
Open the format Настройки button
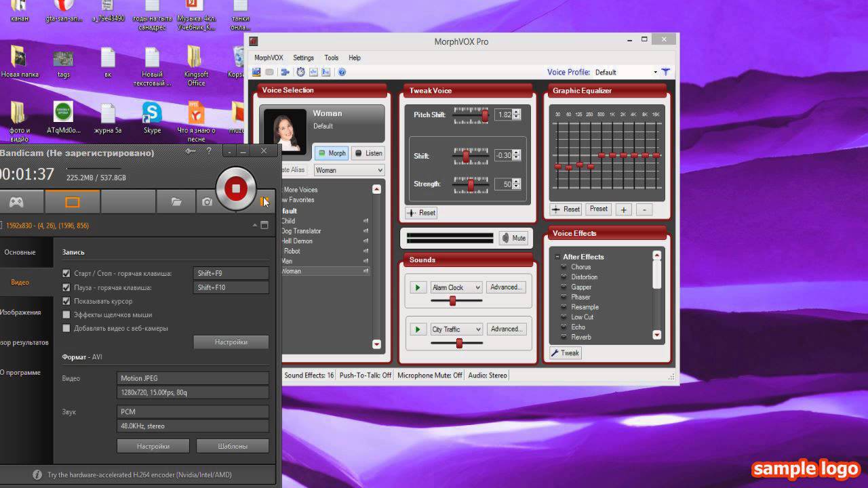[x=153, y=446]
